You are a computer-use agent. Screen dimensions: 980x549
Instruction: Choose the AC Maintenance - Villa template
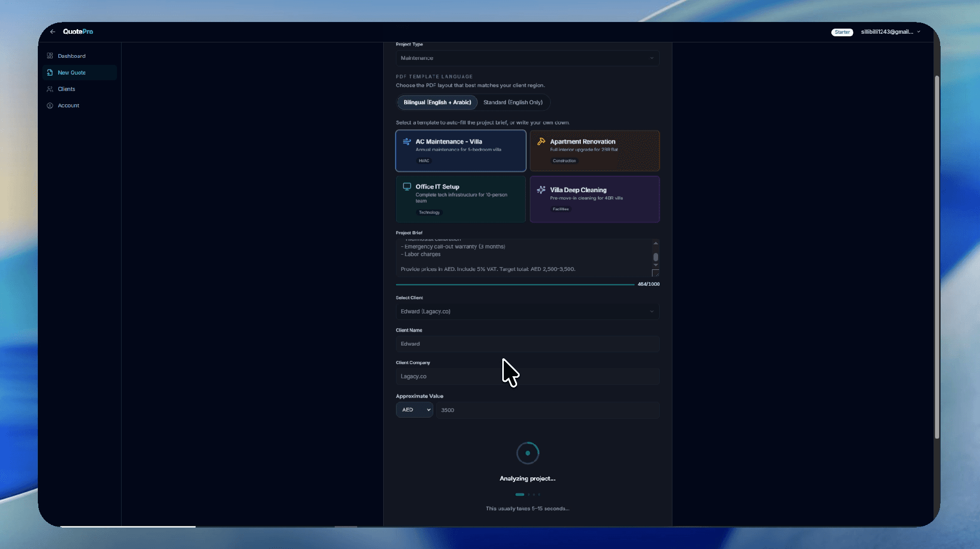[461, 151]
